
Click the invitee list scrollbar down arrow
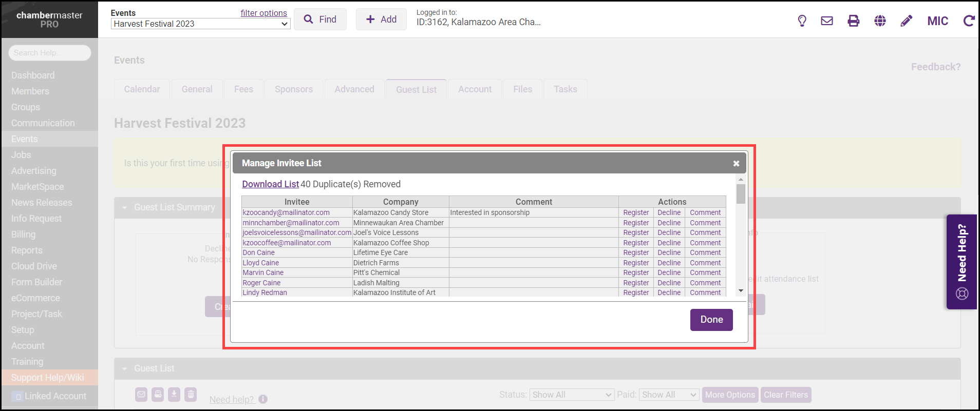click(x=741, y=291)
